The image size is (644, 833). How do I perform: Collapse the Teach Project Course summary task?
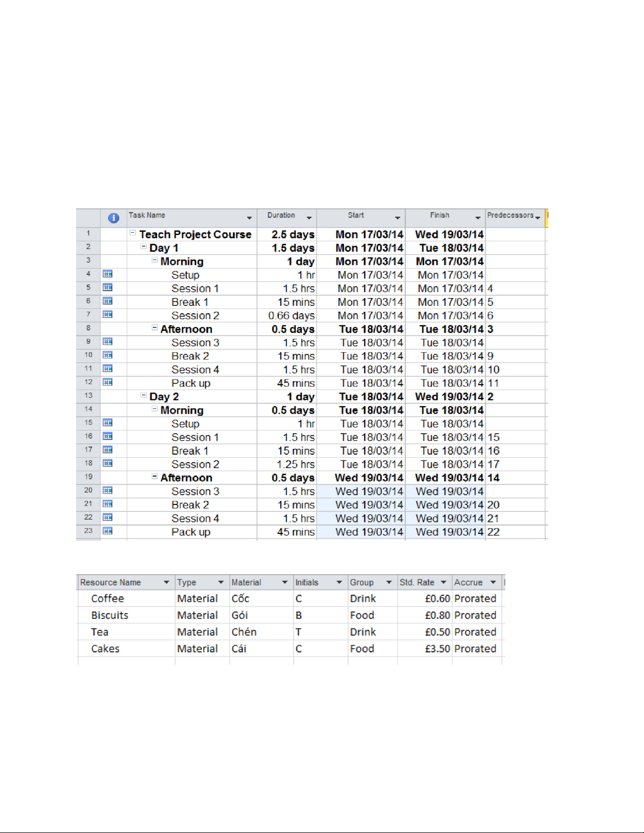[x=133, y=232]
